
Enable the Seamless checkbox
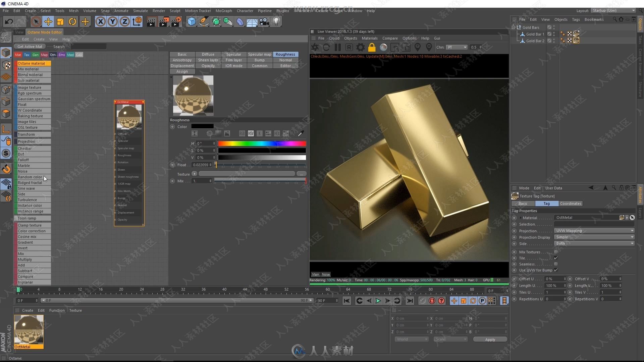click(x=556, y=264)
